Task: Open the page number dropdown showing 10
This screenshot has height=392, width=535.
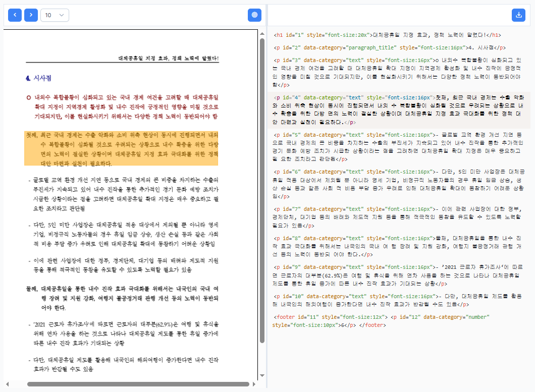Action: click(x=55, y=15)
